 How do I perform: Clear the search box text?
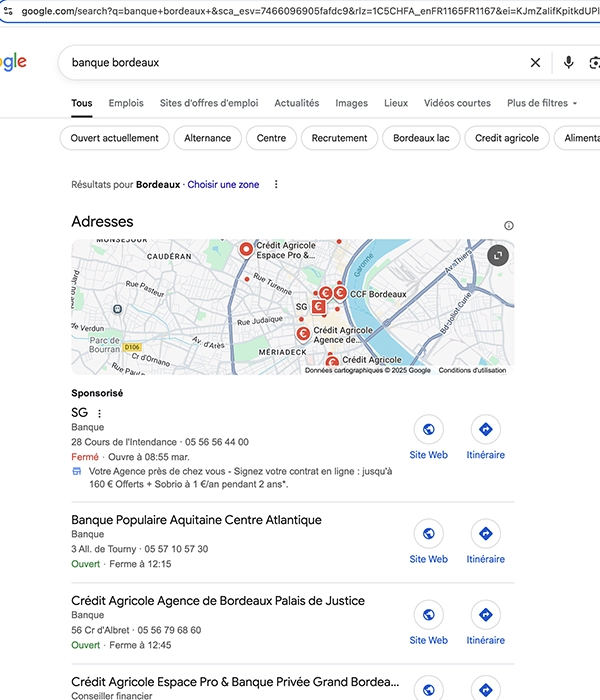pos(535,62)
